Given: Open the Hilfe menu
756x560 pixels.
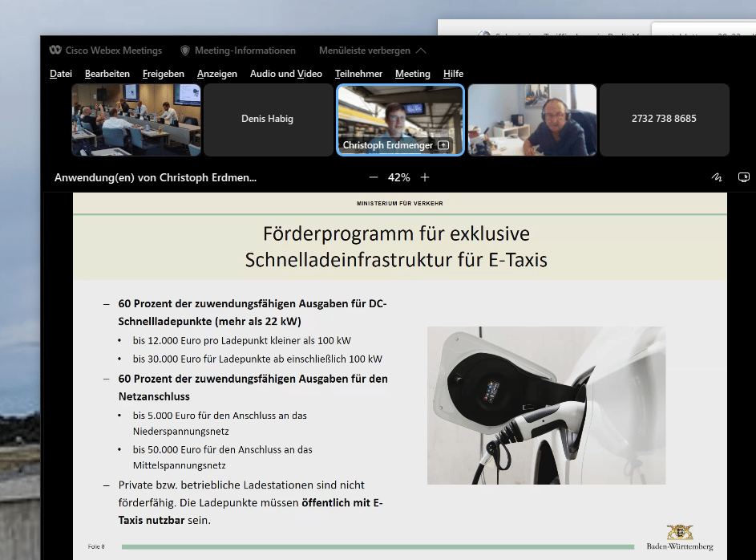Looking at the screenshot, I should click(x=453, y=74).
